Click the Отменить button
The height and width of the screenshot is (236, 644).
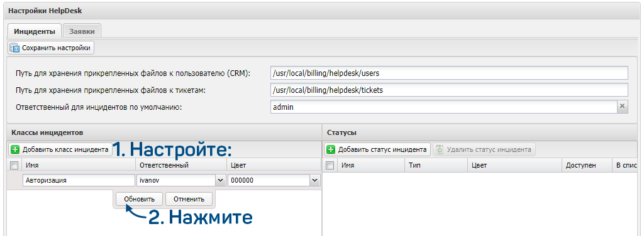[x=189, y=199]
